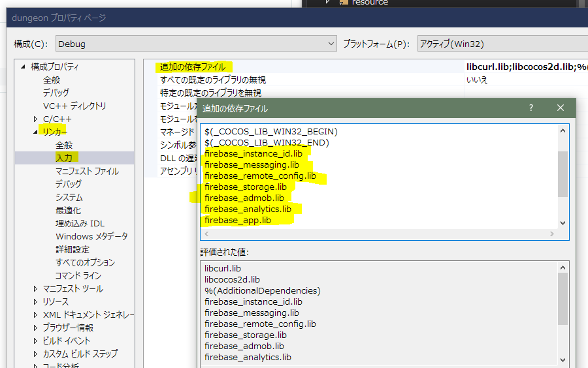Screen dimensions: 588x368
Task: Select VC++ ディレクトリ in the tree
Action: [x=74, y=106]
